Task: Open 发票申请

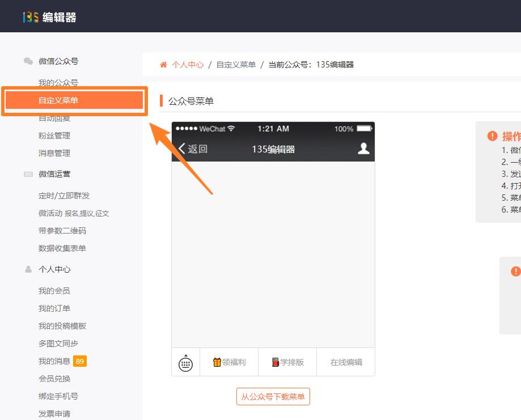Action: click(54, 414)
